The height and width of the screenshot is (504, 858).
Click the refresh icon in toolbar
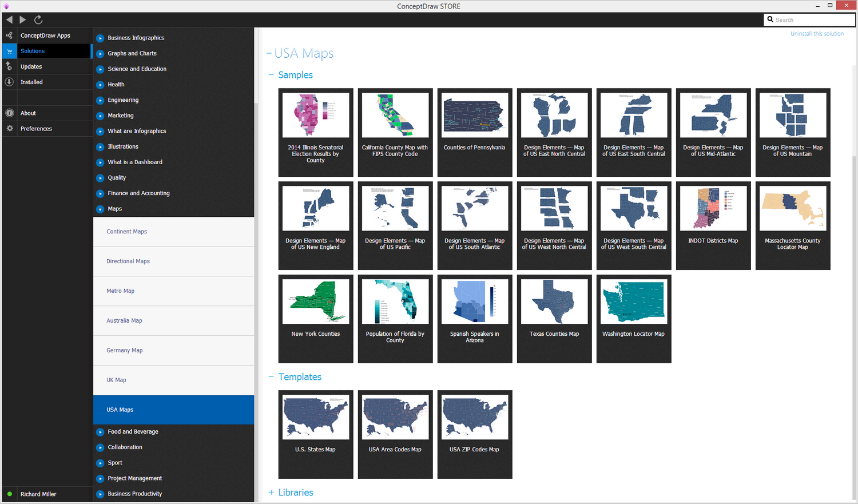[38, 19]
